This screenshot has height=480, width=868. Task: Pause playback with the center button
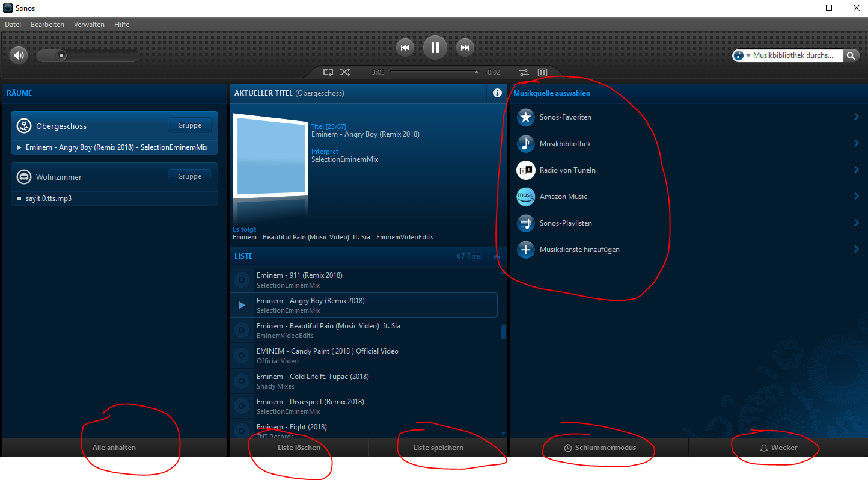pyautogui.click(x=435, y=48)
